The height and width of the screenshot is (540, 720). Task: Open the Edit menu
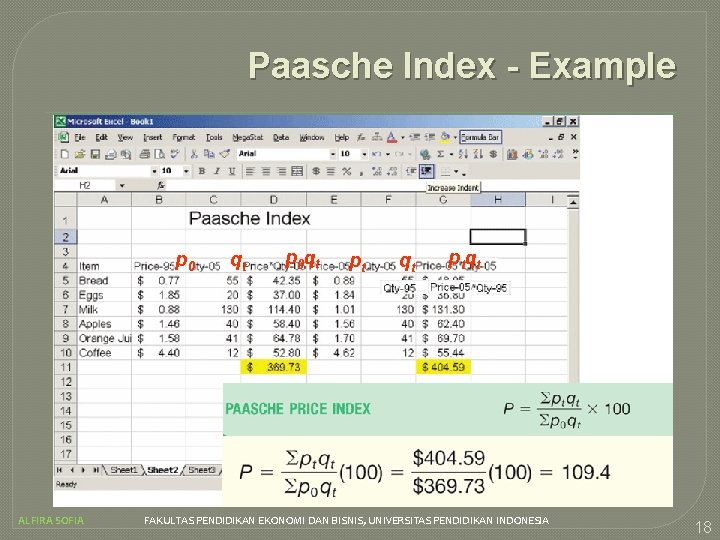(x=101, y=137)
